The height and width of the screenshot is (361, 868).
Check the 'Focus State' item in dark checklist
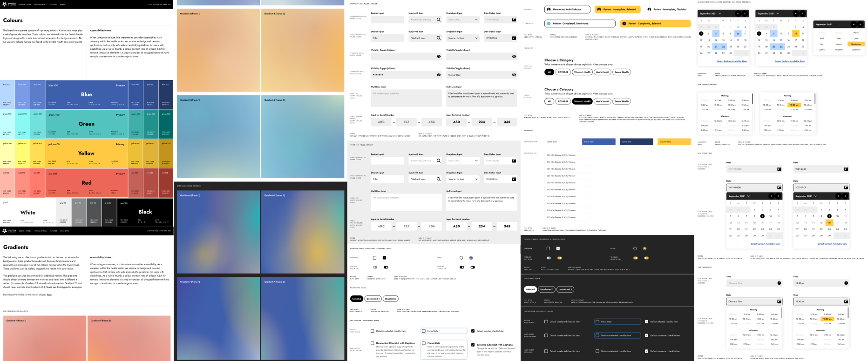pos(618,321)
